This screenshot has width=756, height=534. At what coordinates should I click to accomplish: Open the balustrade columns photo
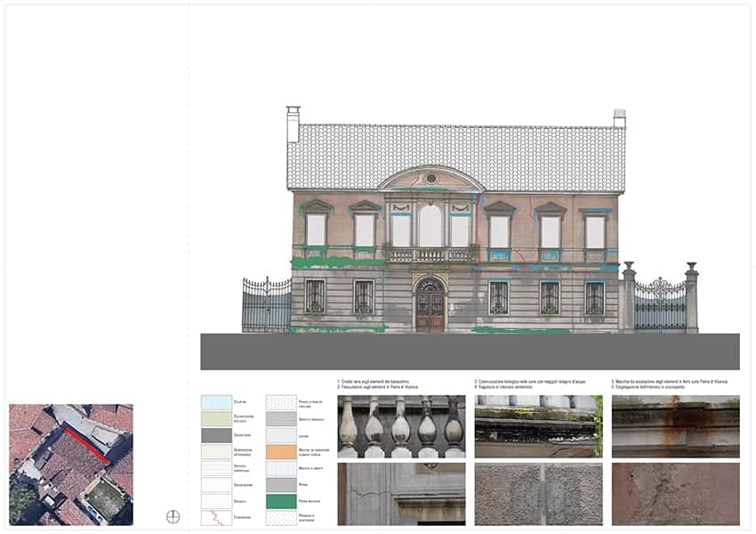click(x=401, y=426)
